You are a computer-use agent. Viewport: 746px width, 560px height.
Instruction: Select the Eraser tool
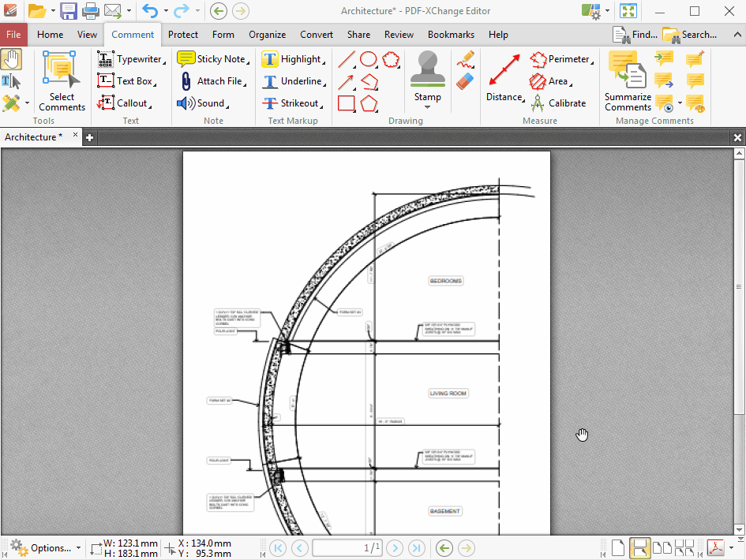(465, 80)
